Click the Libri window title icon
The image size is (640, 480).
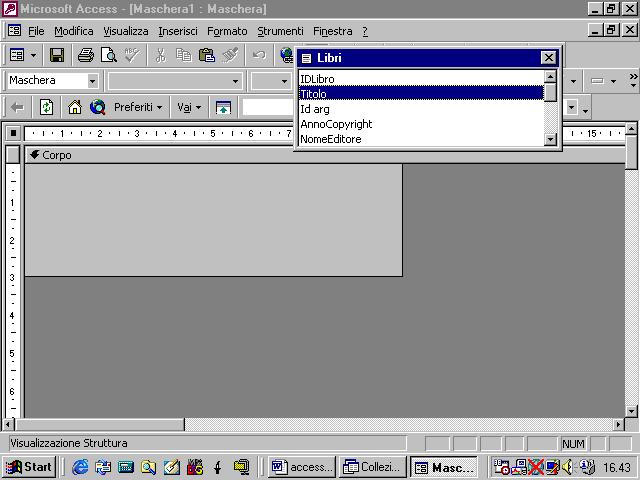pyautogui.click(x=307, y=58)
